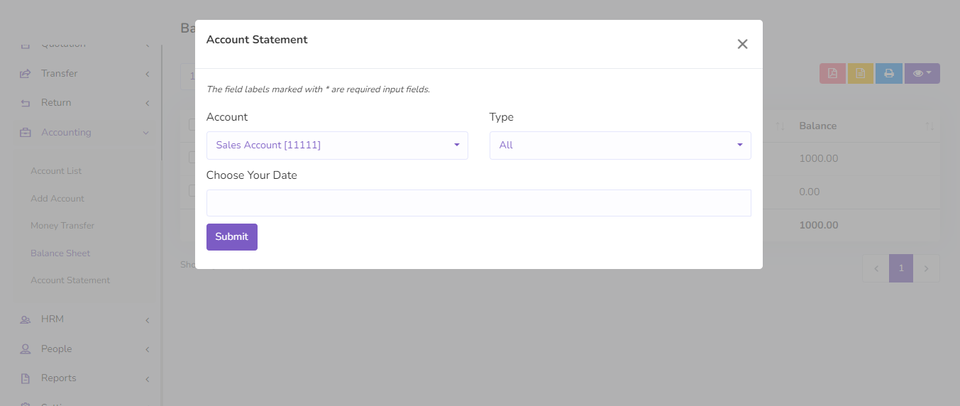960x406 pixels.
Task: Click the Reports sidebar icon
Action: (25, 378)
